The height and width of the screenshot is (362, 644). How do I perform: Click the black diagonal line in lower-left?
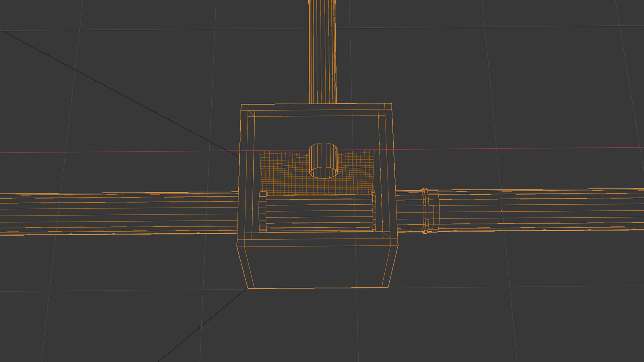(x=201, y=326)
